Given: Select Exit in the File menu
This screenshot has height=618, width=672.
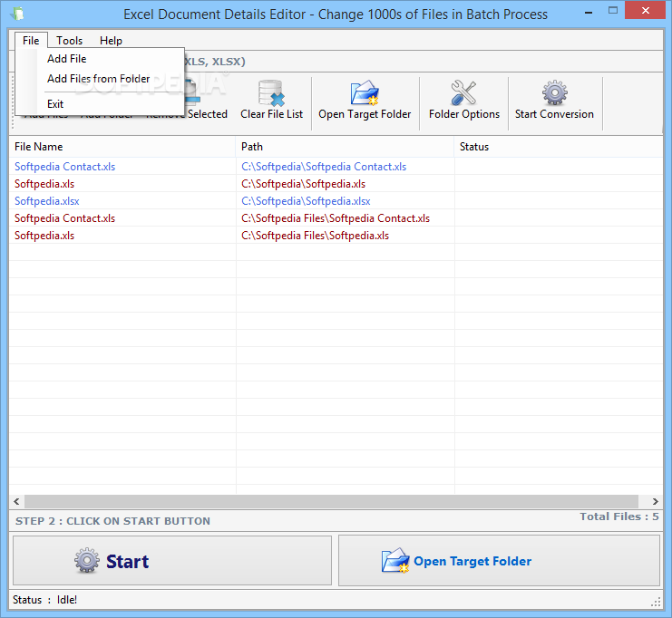Looking at the screenshot, I should click(55, 104).
